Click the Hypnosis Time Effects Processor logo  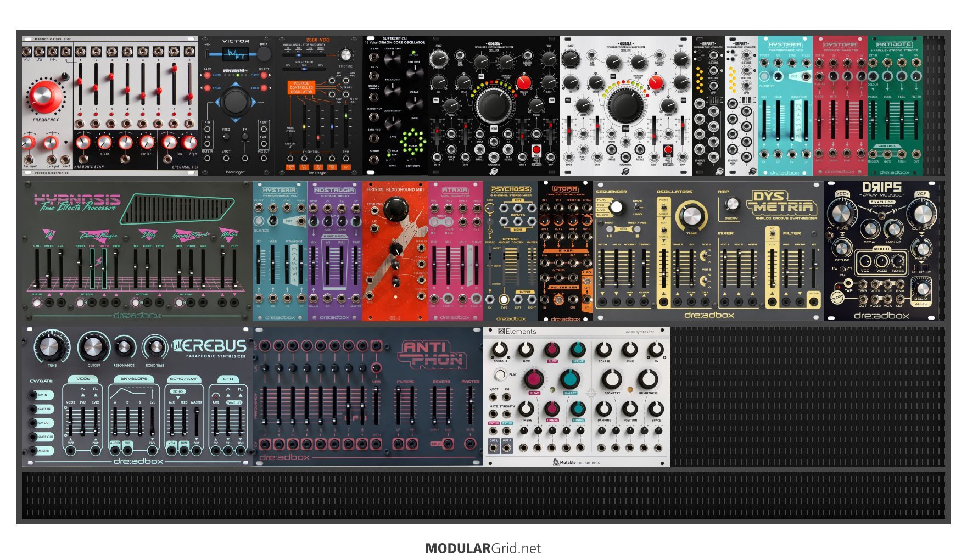click(77, 202)
